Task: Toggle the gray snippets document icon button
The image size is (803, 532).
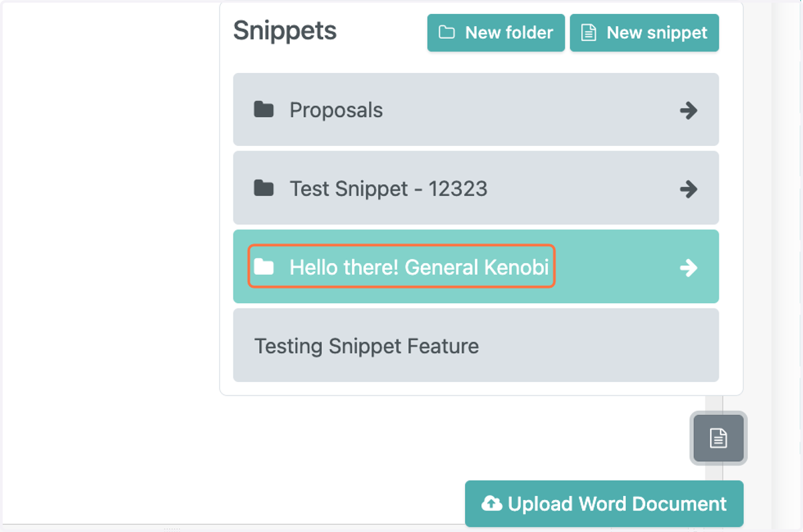Action: coord(718,438)
